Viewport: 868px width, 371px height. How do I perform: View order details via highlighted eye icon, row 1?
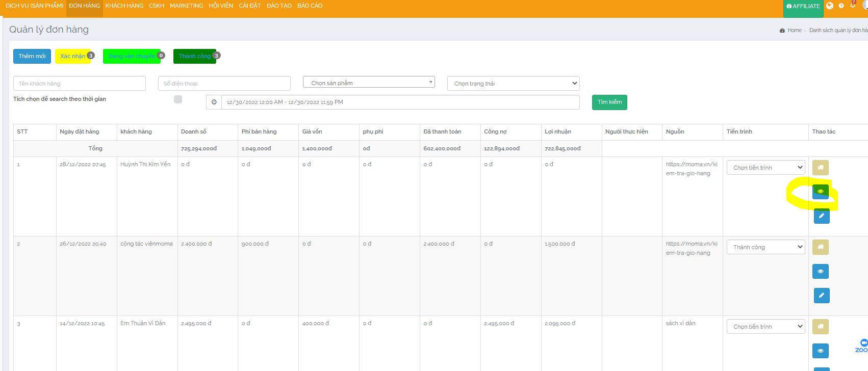point(820,192)
